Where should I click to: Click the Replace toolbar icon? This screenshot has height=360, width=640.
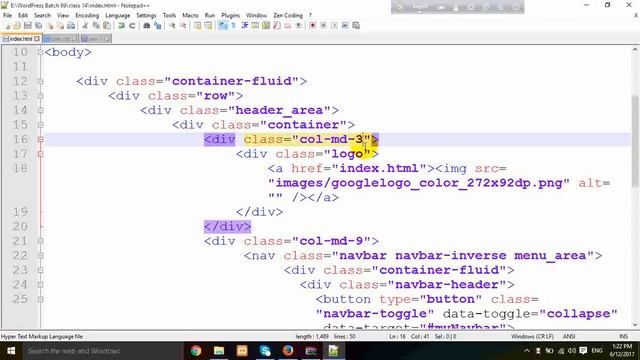click(158, 25)
